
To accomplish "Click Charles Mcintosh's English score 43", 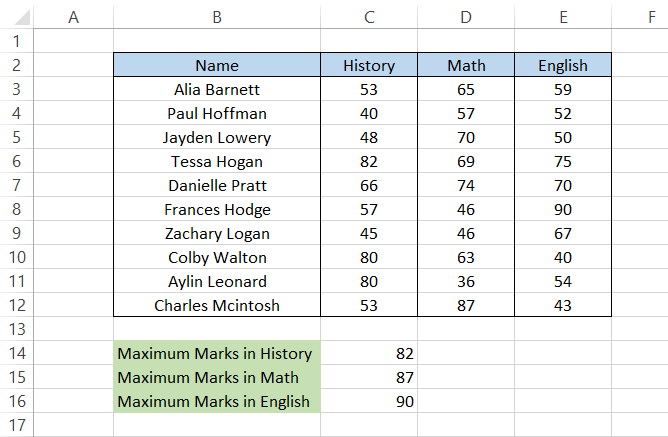I will point(563,305).
